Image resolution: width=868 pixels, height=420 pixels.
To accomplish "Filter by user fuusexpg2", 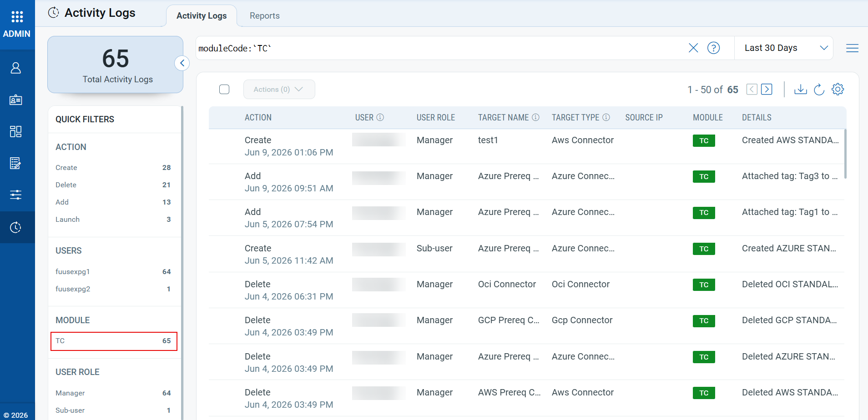I will tap(113, 289).
